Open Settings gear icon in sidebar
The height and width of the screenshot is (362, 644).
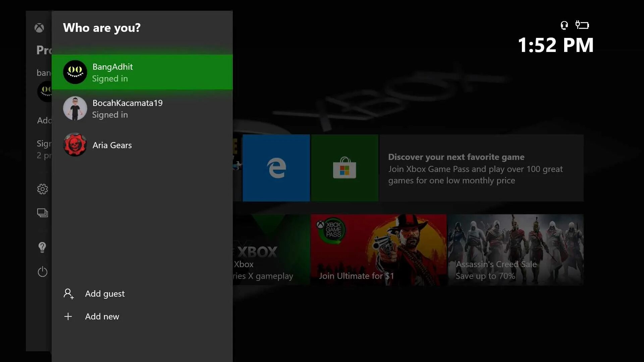[x=42, y=189]
